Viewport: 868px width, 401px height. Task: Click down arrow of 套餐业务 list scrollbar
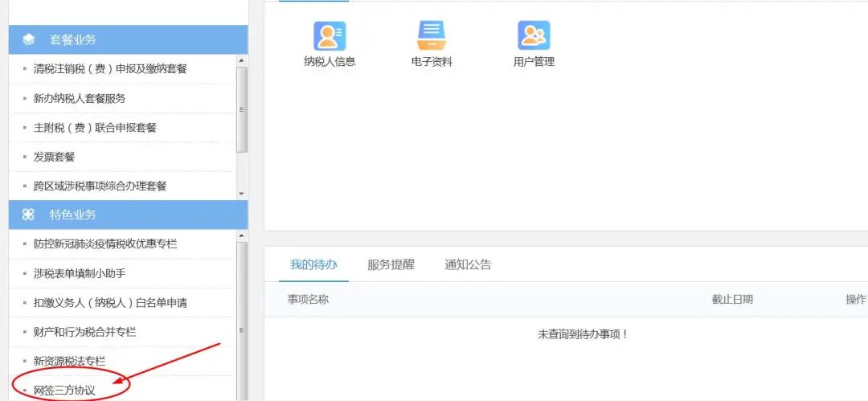tap(241, 194)
